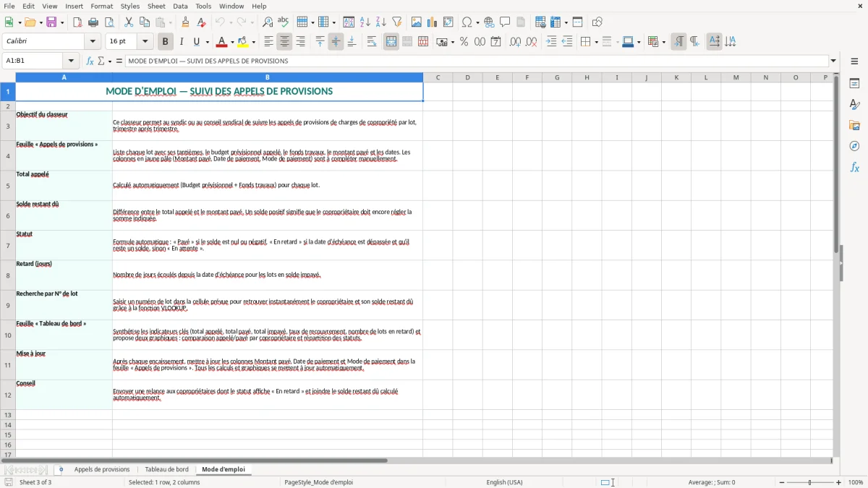Click the Insert image icon
868x488 pixels.
(417, 22)
